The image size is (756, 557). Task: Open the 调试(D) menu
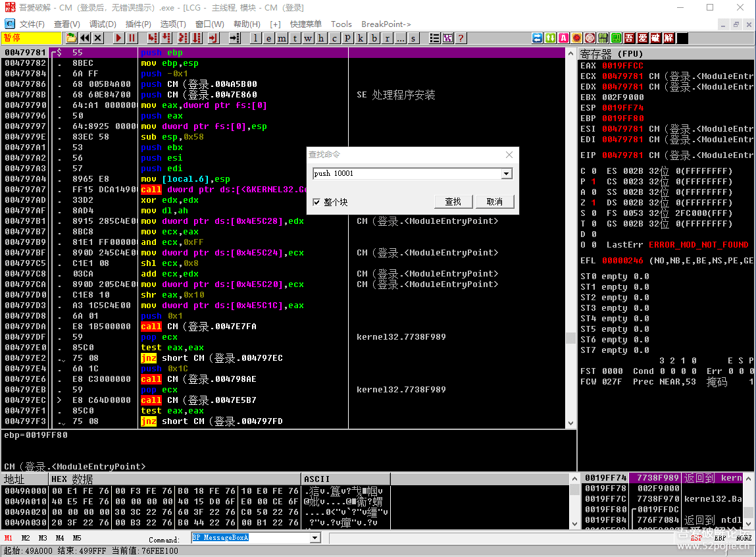click(x=103, y=24)
